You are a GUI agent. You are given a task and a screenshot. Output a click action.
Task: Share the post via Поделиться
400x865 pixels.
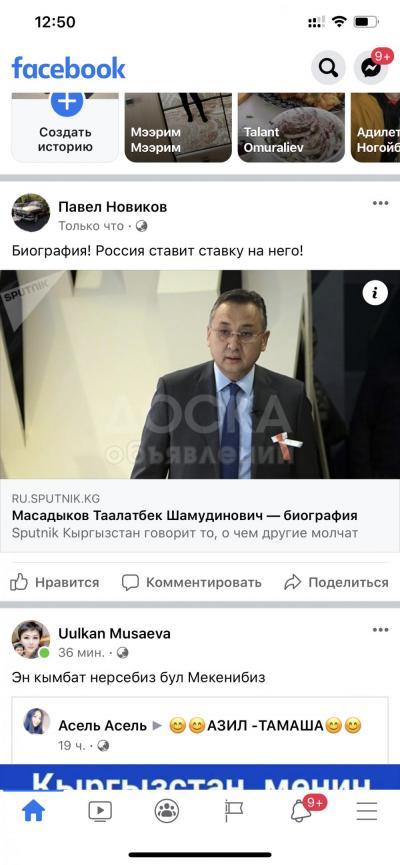pyautogui.click(x=336, y=582)
